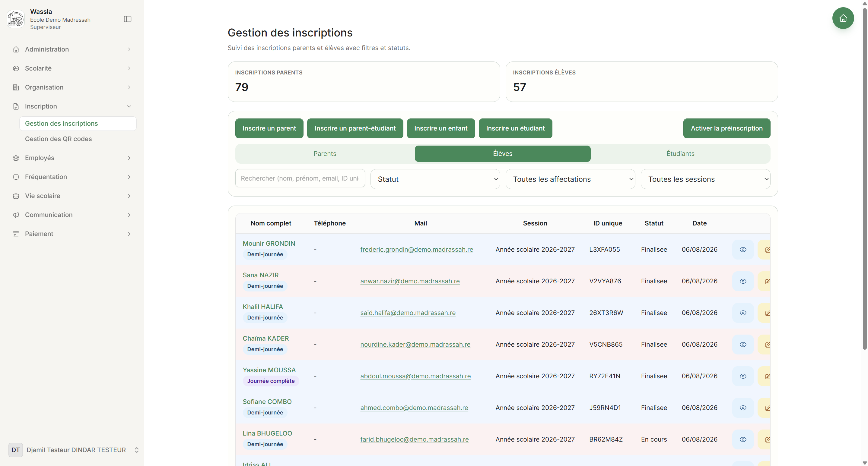Screen dimensions: 868x466
Task: Collapse the Inscription menu chevron
Action: pyautogui.click(x=129, y=106)
